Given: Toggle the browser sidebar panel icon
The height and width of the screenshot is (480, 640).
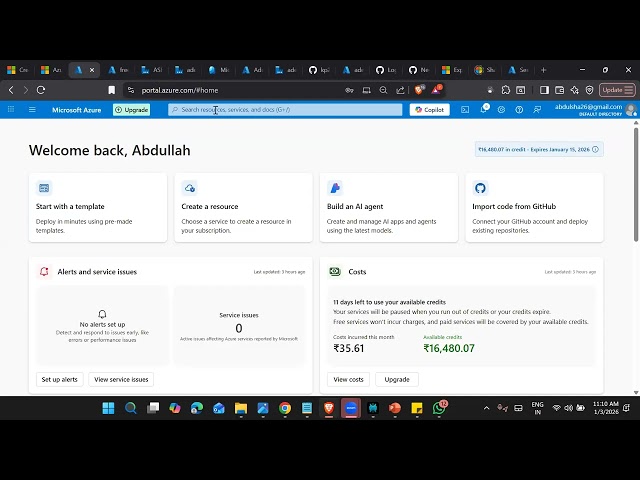Looking at the screenshot, I should 544,90.
